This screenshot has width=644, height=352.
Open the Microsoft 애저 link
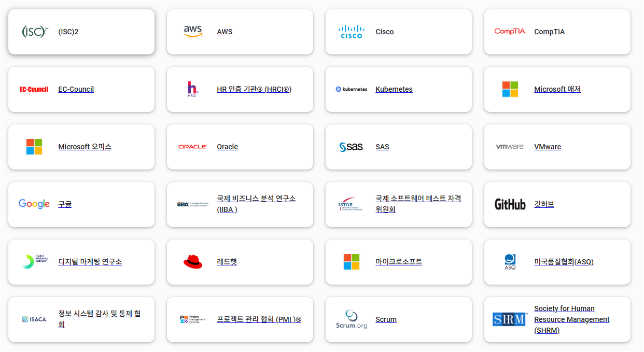(557, 89)
